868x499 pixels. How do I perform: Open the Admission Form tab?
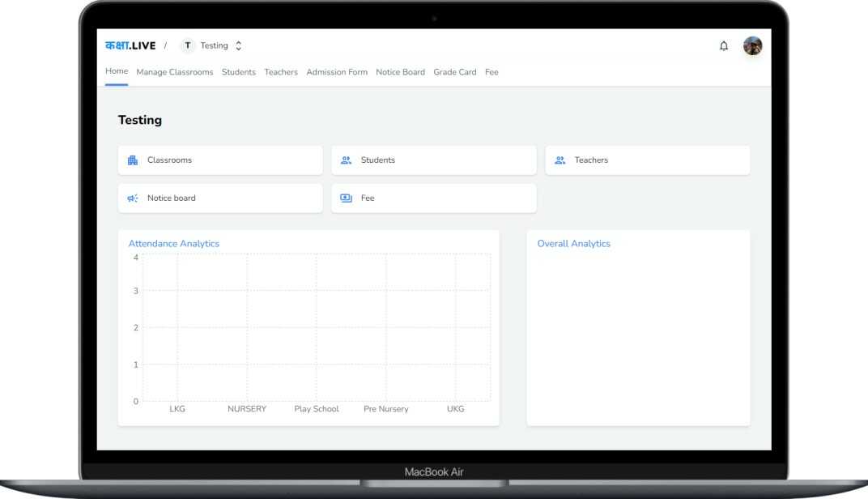click(x=338, y=71)
